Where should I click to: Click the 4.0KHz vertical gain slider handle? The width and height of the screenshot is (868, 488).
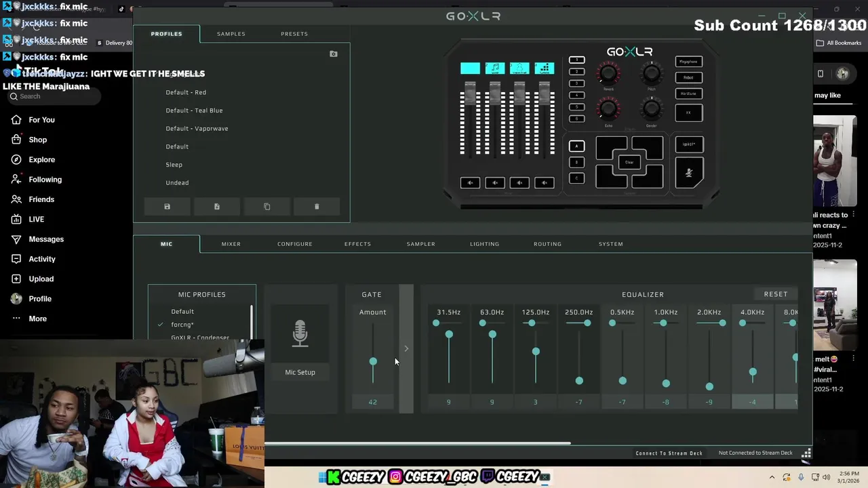[x=753, y=372]
